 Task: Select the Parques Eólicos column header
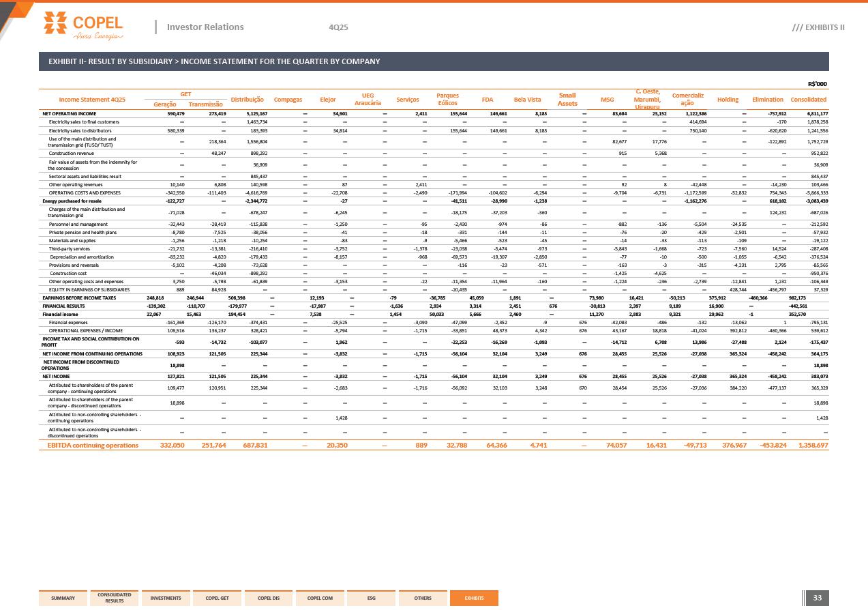click(x=447, y=100)
